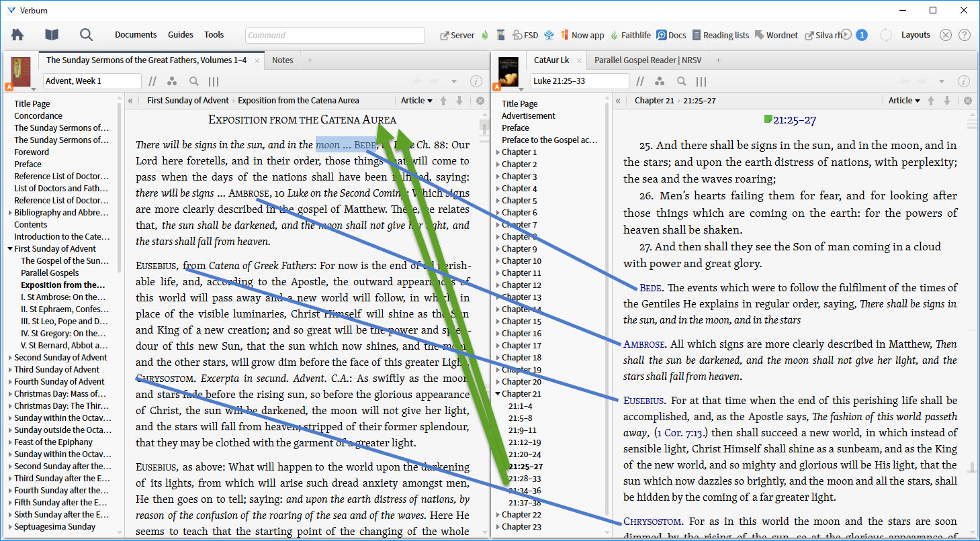Open the Documents menu
The image size is (980, 541).
[136, 35]
